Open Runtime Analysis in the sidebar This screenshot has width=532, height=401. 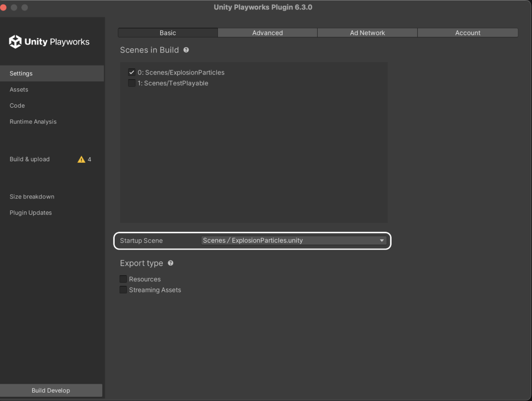(x=52, y=122)
